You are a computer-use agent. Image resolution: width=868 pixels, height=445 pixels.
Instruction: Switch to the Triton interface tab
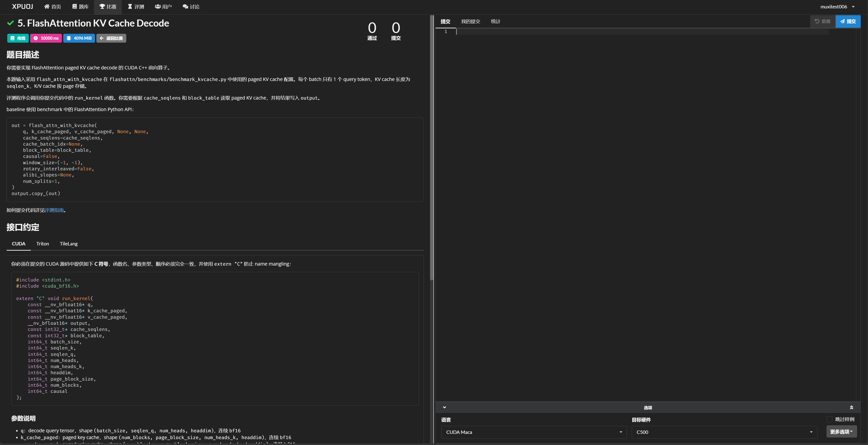click(x=42, y=244)
